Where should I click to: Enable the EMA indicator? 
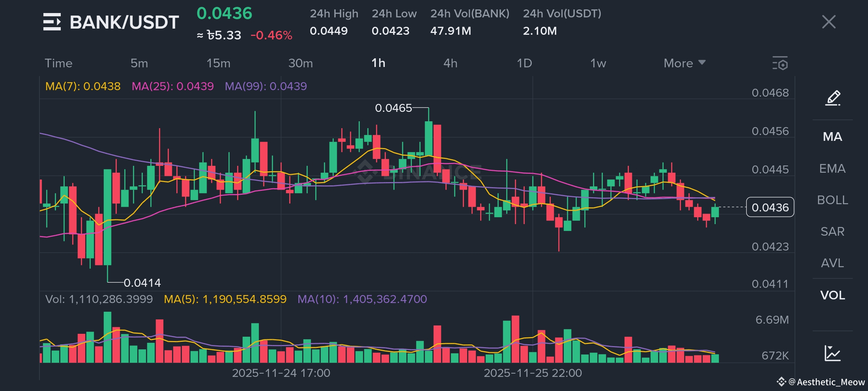pos(832,168)
